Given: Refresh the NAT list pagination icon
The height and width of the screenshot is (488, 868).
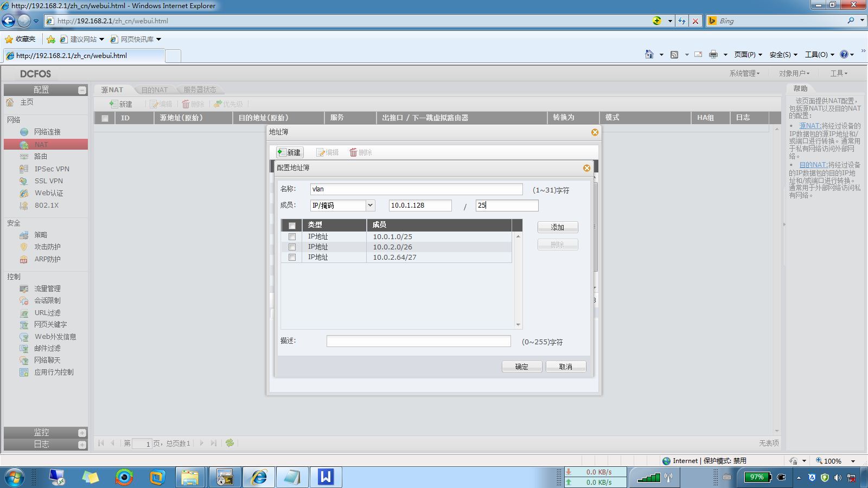Looking at the screenshot, I should pos(230,443).
